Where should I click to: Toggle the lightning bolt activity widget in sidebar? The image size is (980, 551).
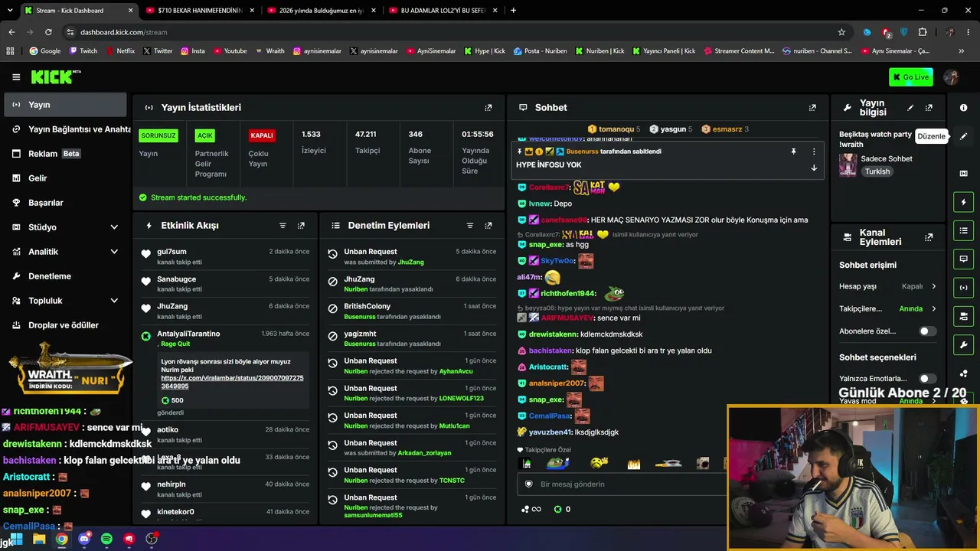pyautogui.click(x=963, y=202)
